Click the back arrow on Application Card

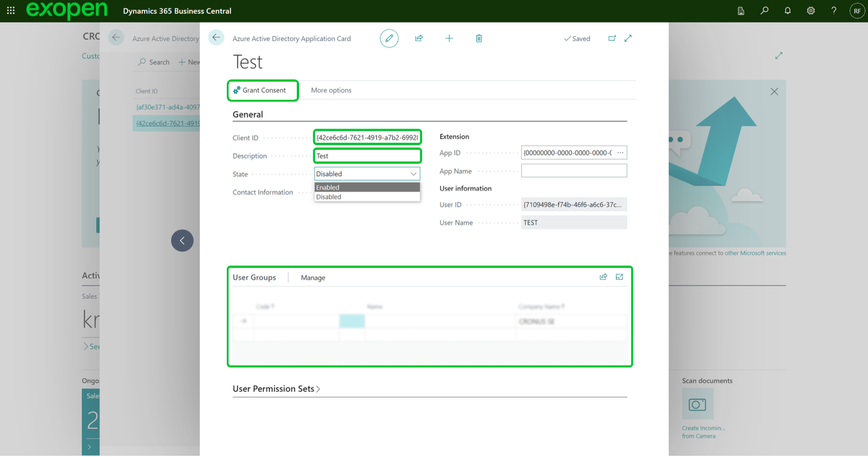216,38
